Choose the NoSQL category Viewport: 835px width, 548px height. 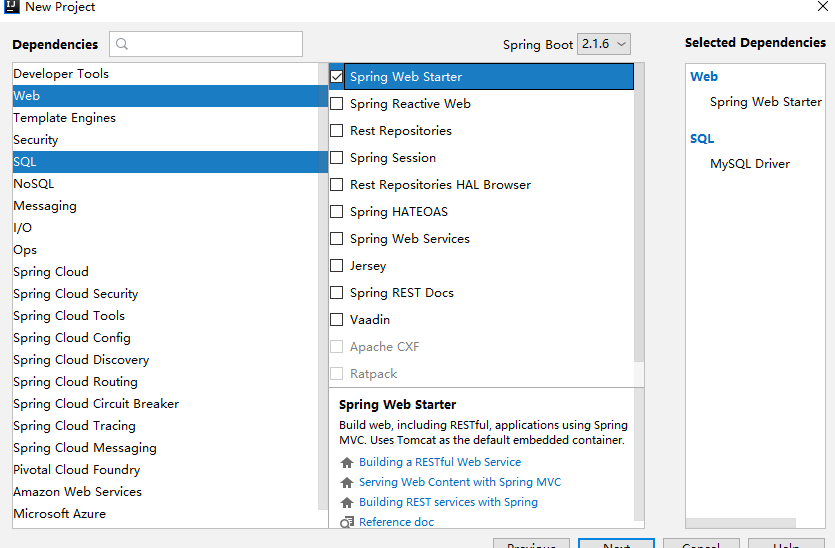point(165,184)
